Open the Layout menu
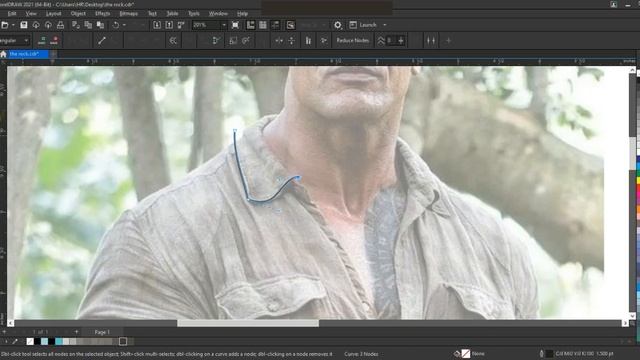Viewport: 640px width, 360px height. pyautogui.click(x=53, y=13)
